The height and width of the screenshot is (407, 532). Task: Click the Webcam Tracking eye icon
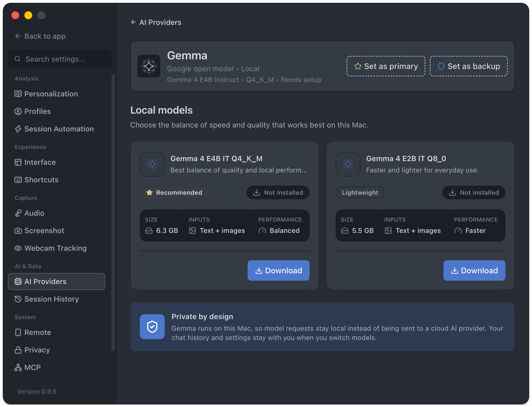click(18, 248)
